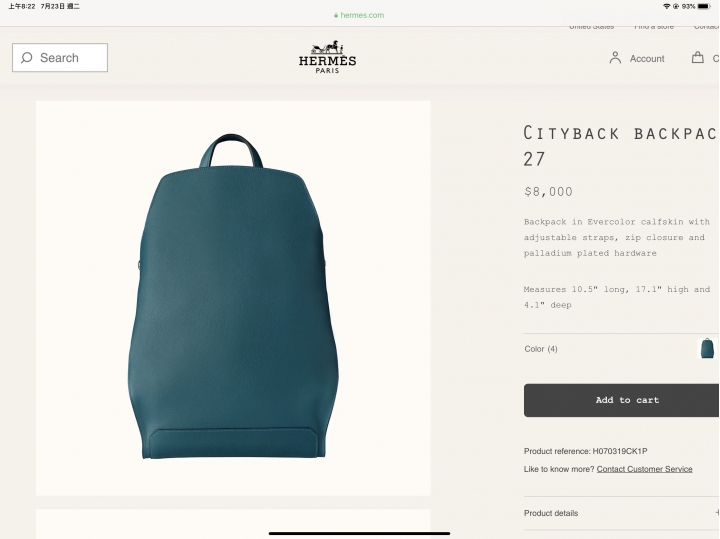Click the search magnifier icon
The image size is (720, 539).
27,57
